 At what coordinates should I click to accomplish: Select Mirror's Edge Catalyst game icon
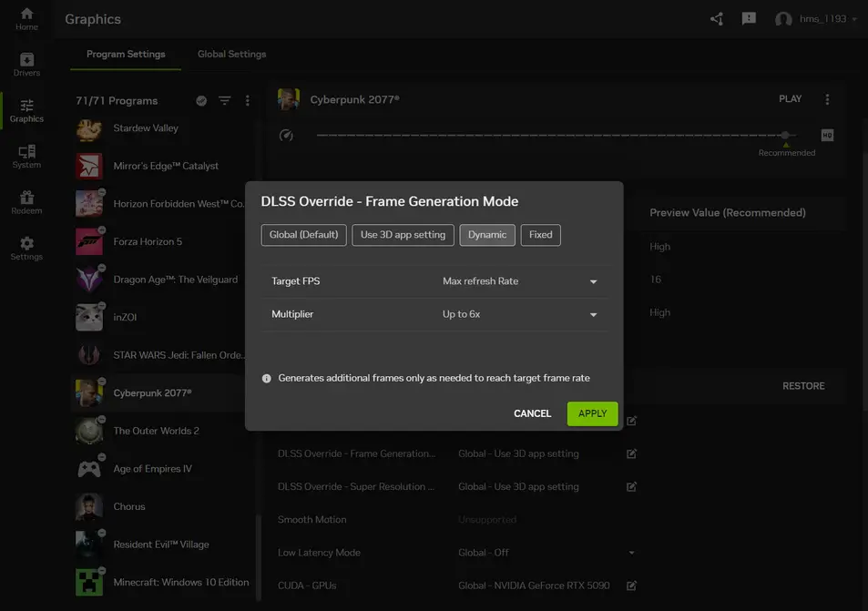pyautogui.click(x=89, y=166)
